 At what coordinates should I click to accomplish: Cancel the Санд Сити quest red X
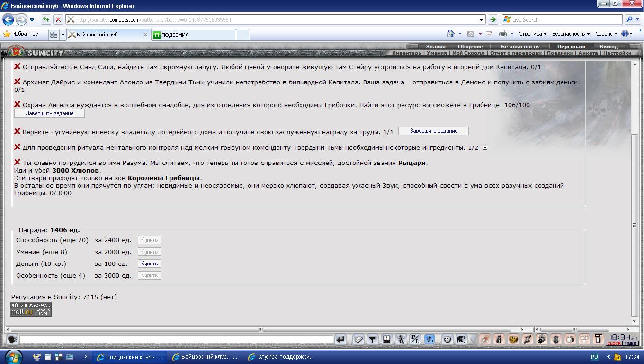(18, 67)
